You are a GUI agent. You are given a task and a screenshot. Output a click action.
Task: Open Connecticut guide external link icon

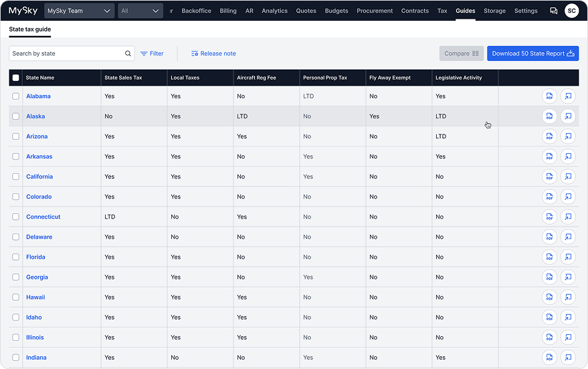(568, 217)
